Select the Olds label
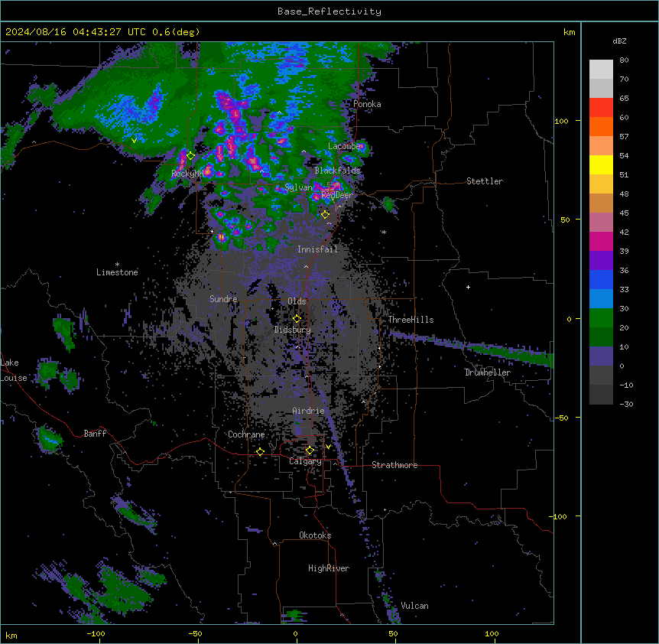Screen dimensions: 659x644 pyautogui.click(x=297, y=301)
